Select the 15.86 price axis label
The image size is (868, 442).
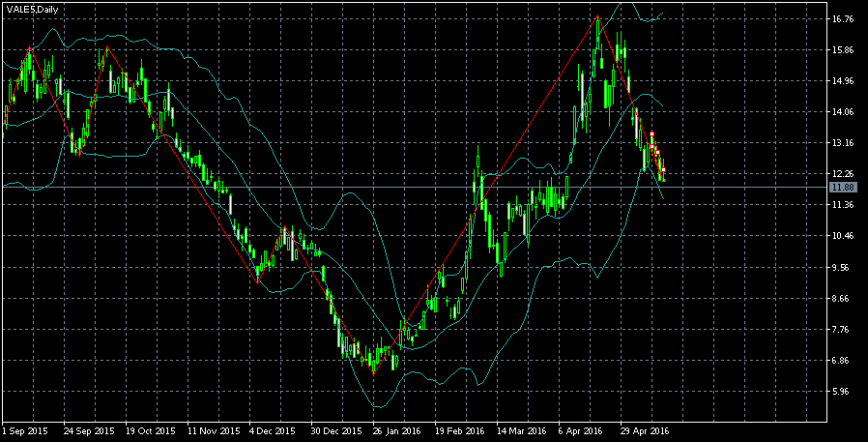(843, 50)
